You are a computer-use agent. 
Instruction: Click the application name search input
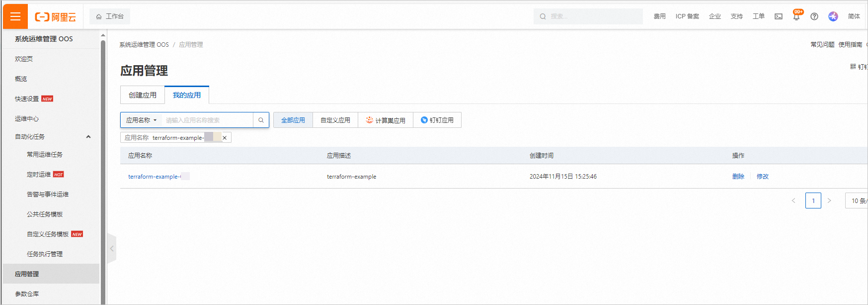pos(207,120)
